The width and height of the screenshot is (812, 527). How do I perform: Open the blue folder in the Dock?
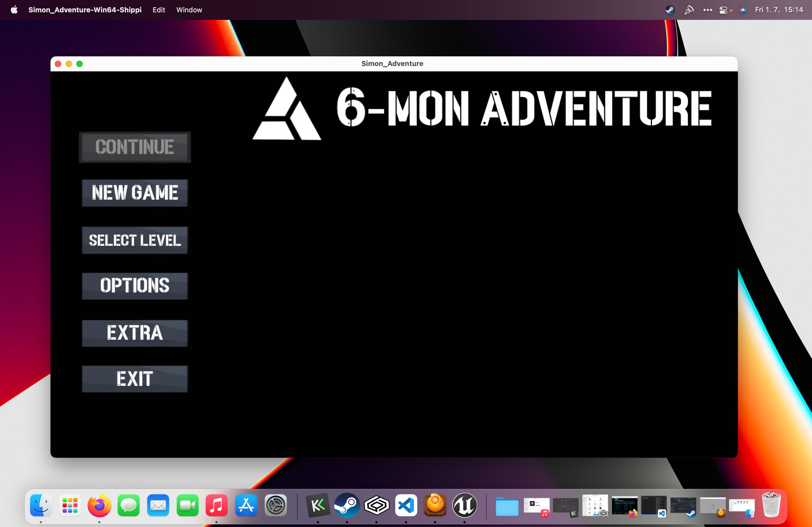[x=507, y=506]
